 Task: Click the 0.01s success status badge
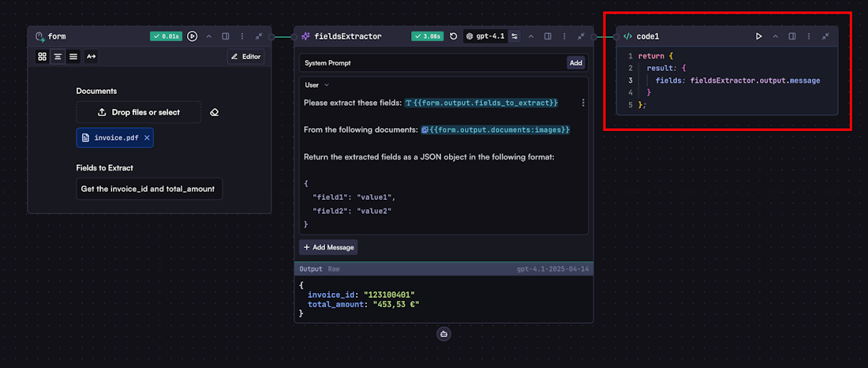[x=166, y=36]
